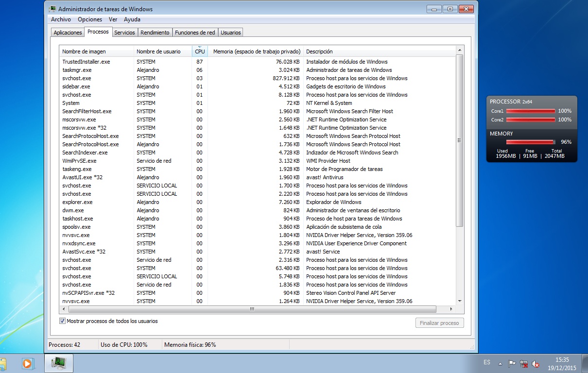Open the Archivo menu
The width and height of the screenshot is (588, 373).
coord(61,19)
